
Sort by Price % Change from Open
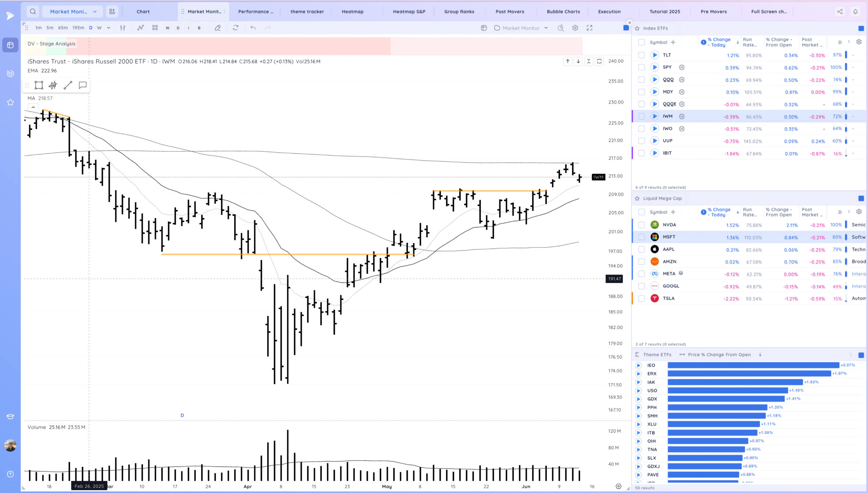pos(760,355)
